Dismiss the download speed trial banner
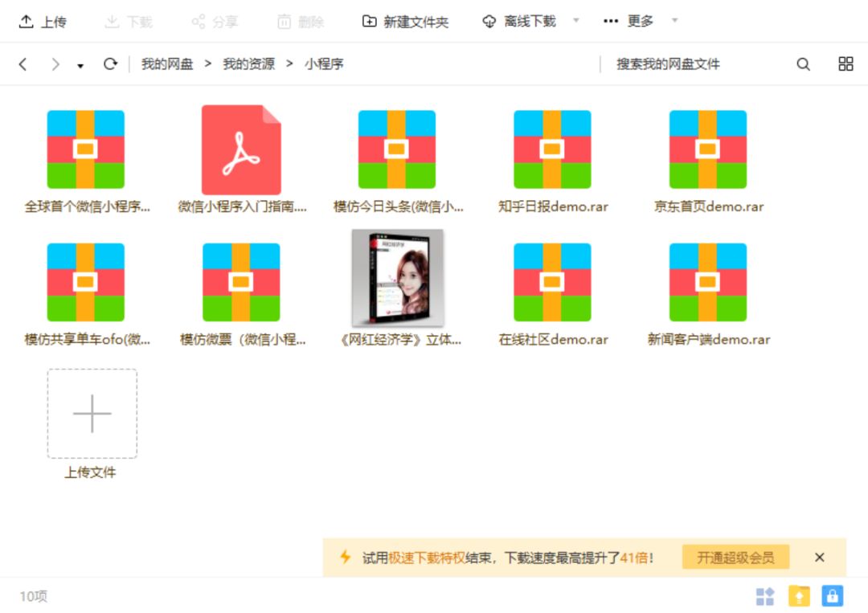Image resolution: width=868 pixels, height=613 pixels. tap(820, 558)
